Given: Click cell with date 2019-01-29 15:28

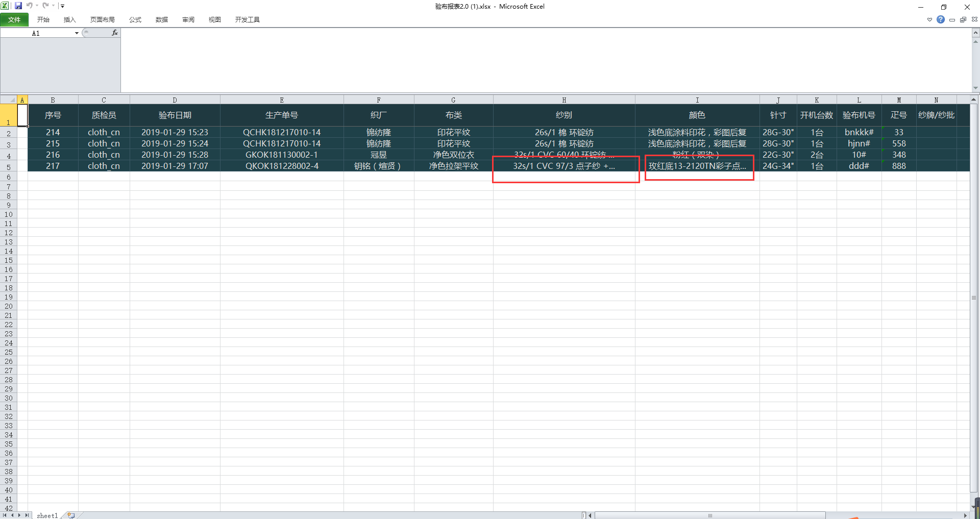Looking at the screenshot, I should (175, 155).
